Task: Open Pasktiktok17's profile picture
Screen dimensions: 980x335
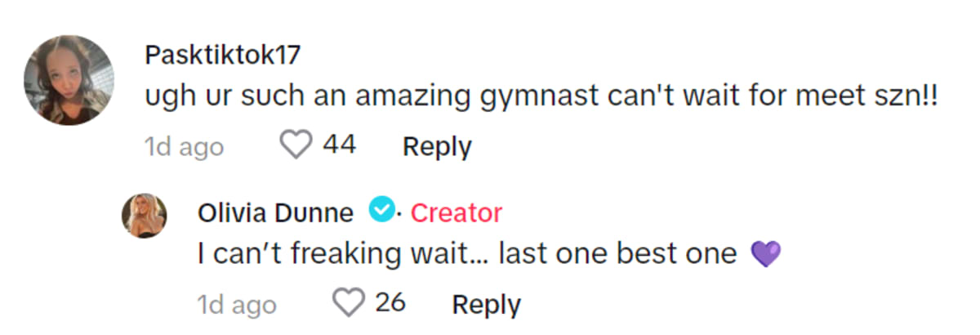Action: pos(69,80)
